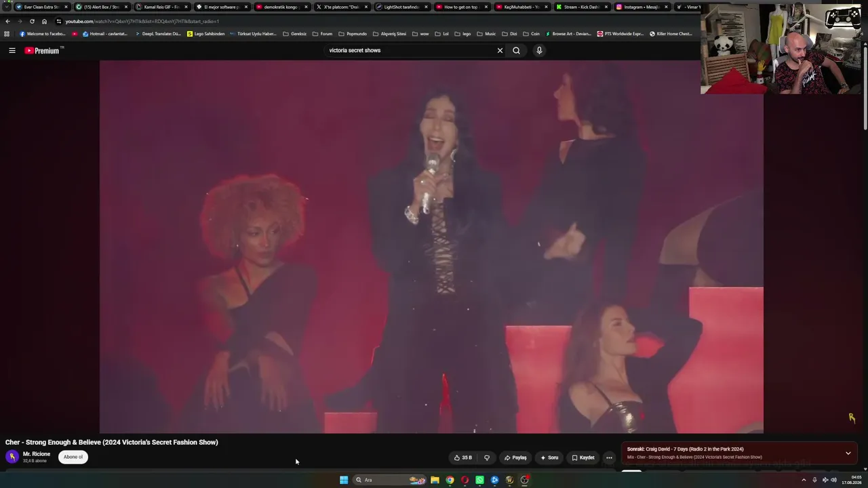Share the video via Paylaş
Image resolution: width=868 pixels, height=488 pixels.
click(x=515, y=457)
